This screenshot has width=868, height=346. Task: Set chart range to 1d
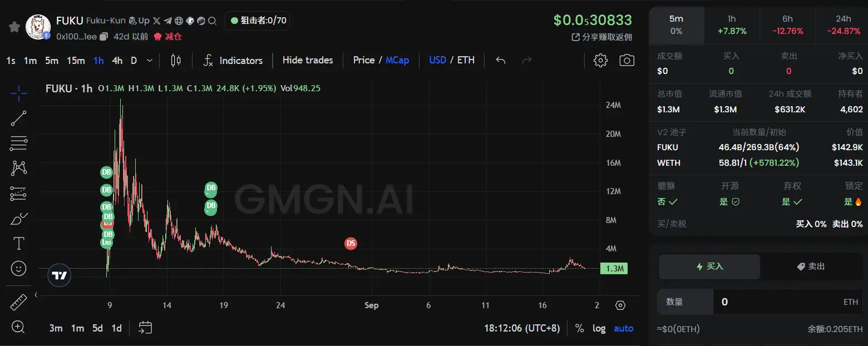pos(116,328)
